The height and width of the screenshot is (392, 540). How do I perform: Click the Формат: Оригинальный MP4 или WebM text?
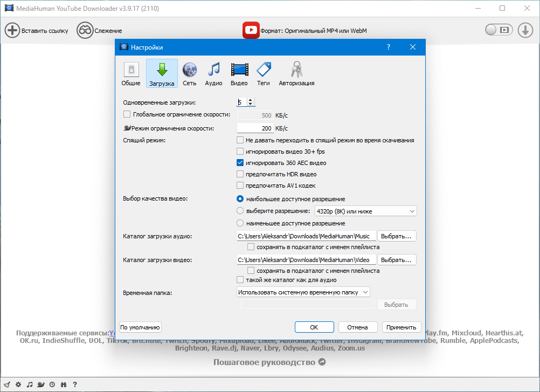tap(314, 31)
